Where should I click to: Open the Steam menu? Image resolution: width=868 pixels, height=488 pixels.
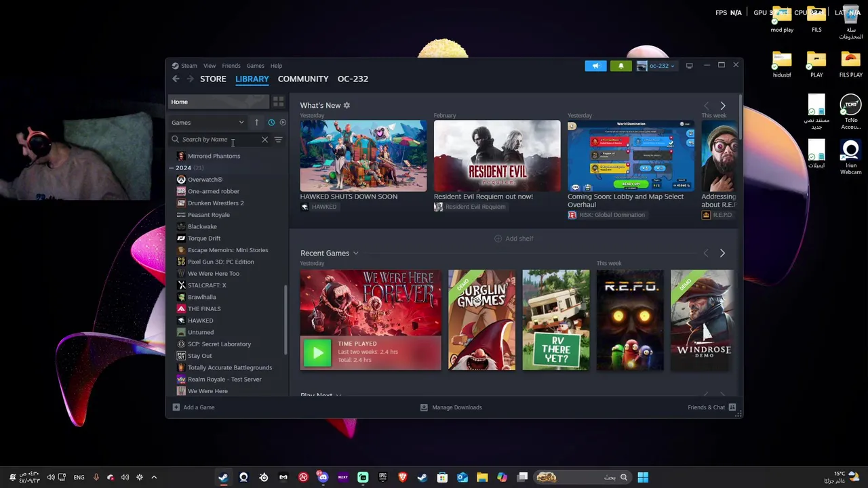(x=189, y=66)
